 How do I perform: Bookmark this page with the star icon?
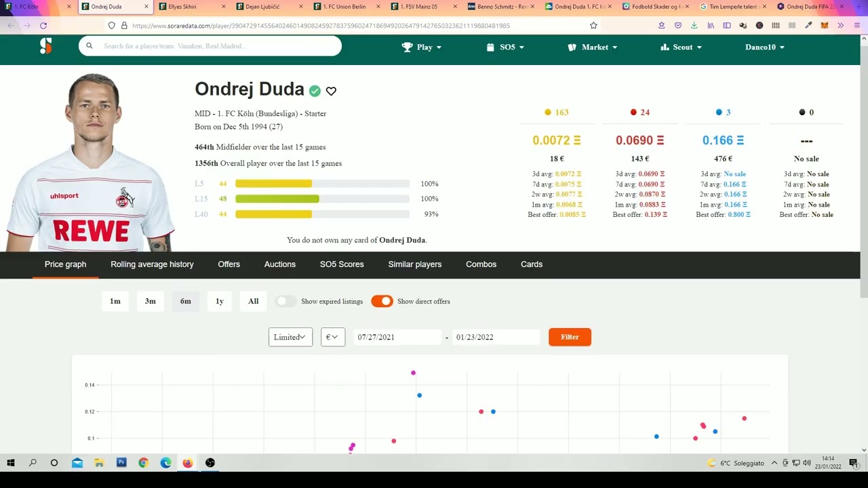point(593,25)
